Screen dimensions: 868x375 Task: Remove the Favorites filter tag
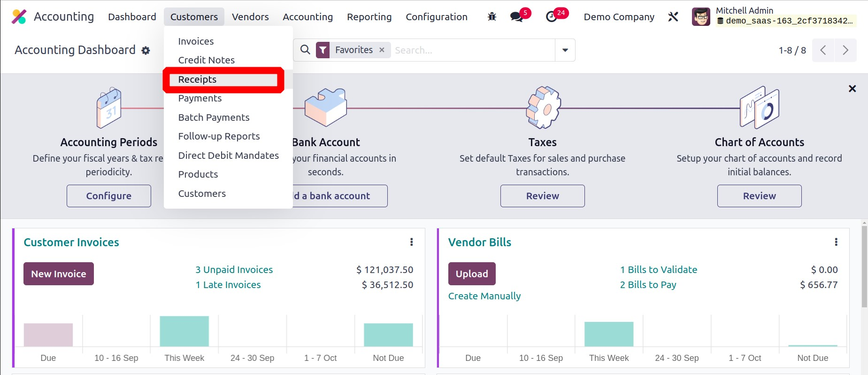[x=382, y=50]
